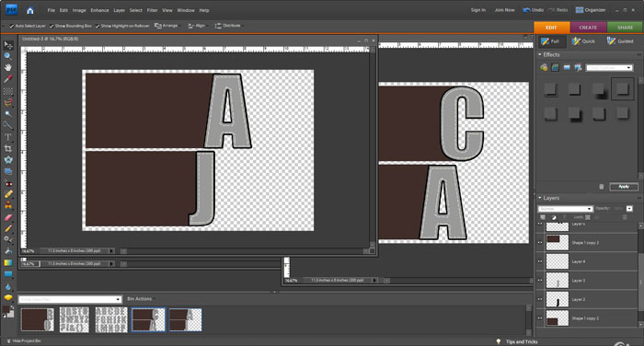The width and height of the screenshot is (644, 346).
Task: Select the Smart Brush tool
Action: [x=7, y=240]
